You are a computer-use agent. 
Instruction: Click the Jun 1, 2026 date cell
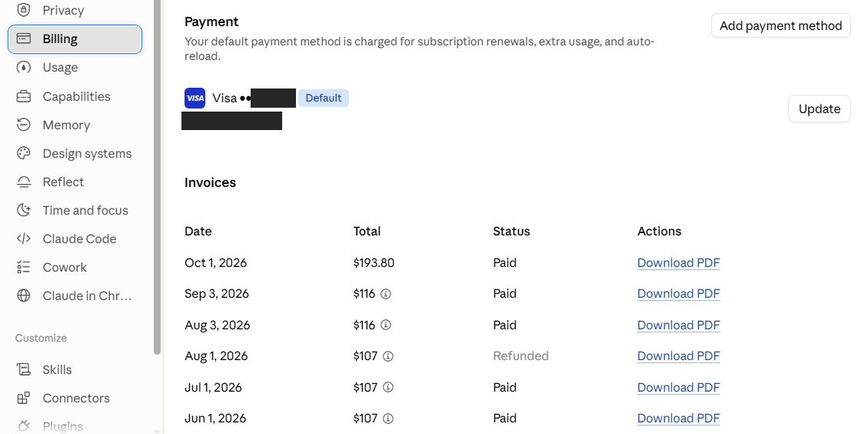pos(215,418)
